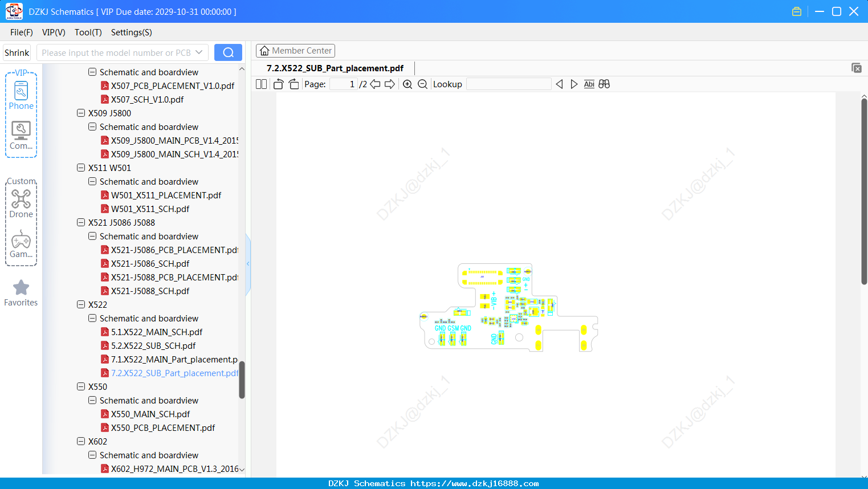This screenshot has width=868, height=489.
Task: Open the Tool(T) menu
Action: point(88,32)
